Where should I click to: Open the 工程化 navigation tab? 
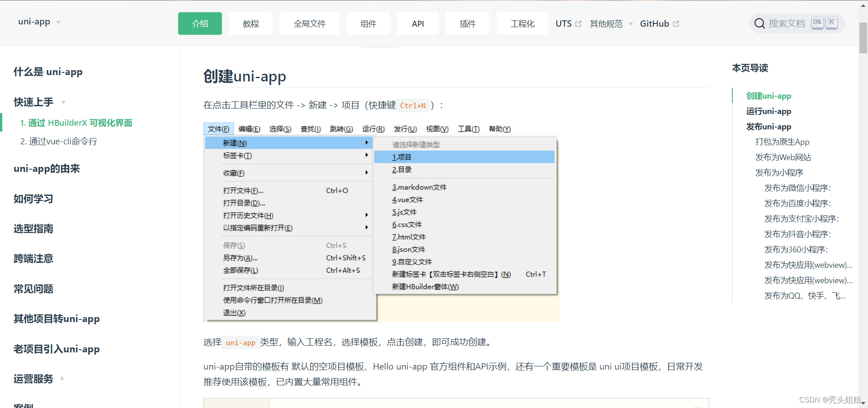[x=523, y=24]
